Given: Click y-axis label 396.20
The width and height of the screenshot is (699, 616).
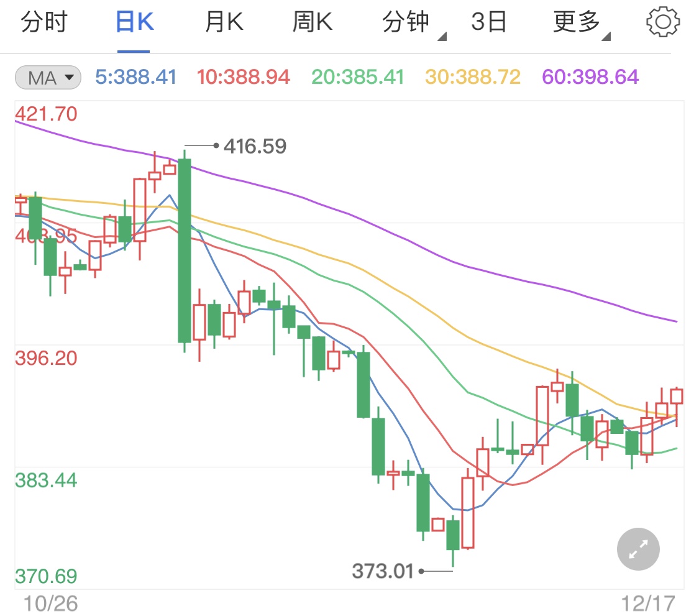Looking at the screenshot, I should pyautogui.click(x=46, y=358).
